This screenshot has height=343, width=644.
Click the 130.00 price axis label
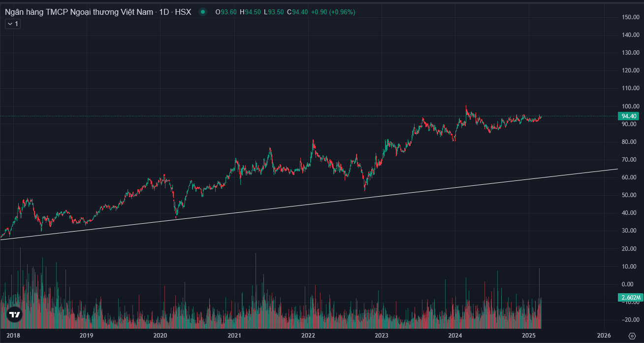point(630,53)
